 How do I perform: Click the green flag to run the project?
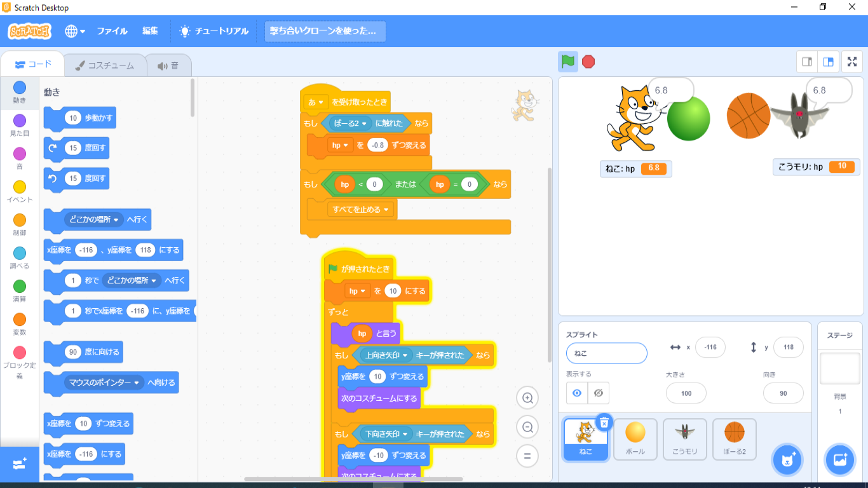(567, 62)
